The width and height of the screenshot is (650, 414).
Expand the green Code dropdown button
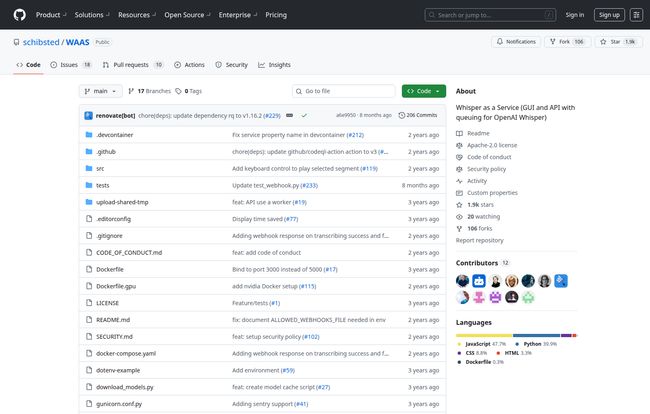(x=424, y=91)
